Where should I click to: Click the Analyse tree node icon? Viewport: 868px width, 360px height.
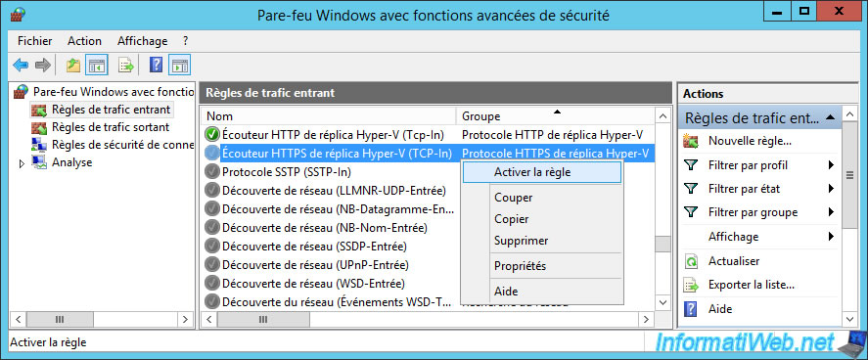[x=39, y=162]
